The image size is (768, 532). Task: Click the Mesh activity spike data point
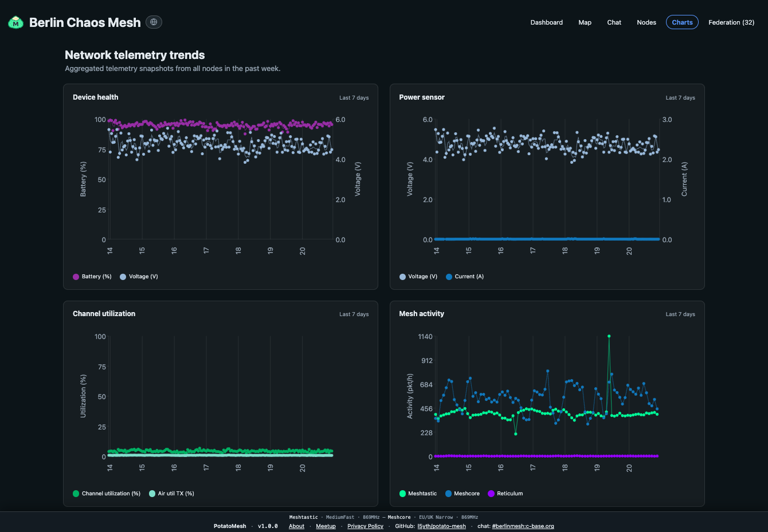[609, 336]
